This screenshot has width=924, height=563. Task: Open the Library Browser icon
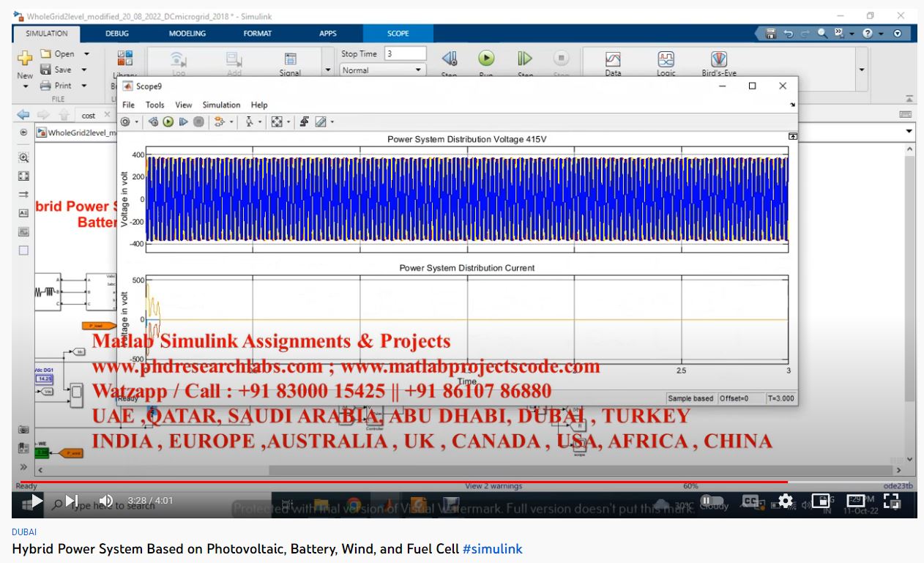pyautogui.click(x=125, y=59)
